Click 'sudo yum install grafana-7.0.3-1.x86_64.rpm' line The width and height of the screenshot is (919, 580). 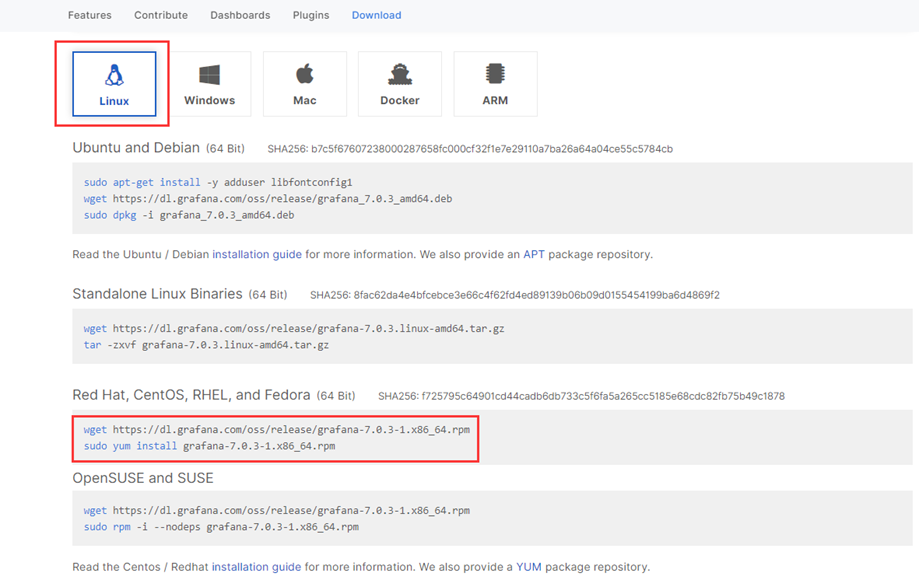coord(209,446)
